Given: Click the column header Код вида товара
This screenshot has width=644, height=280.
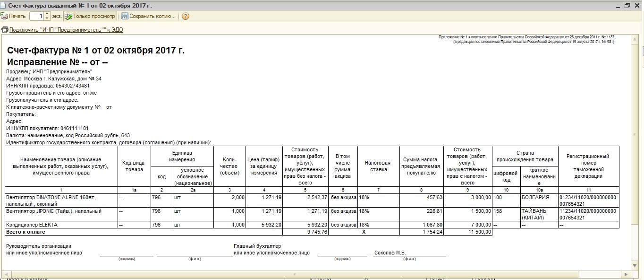Looking at the screenshot, I should coord(134,166).
